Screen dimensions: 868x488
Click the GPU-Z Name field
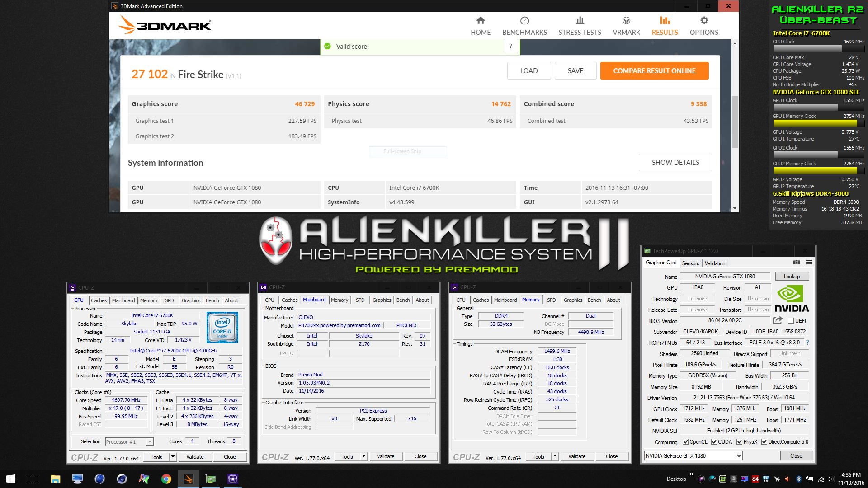(x=725, y=277)
